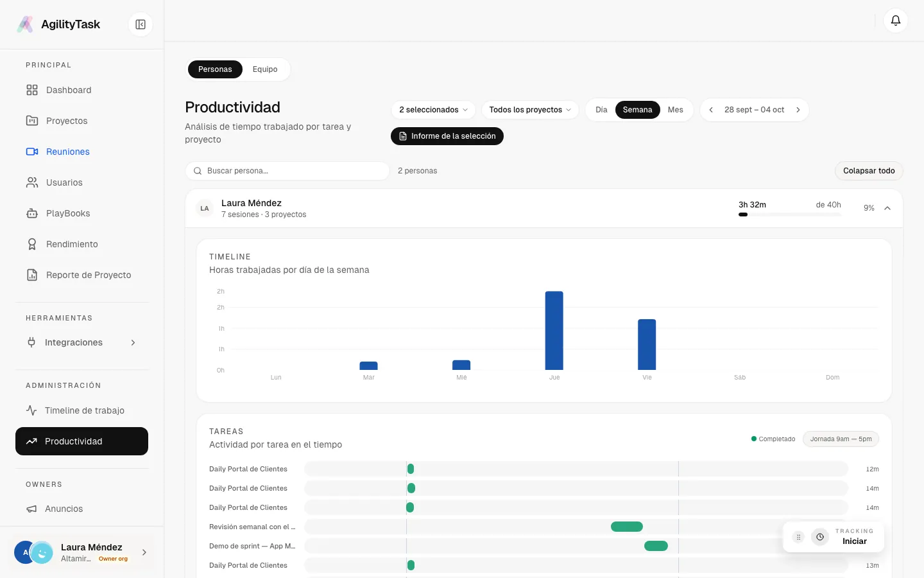This screenshot has width=924, height=578.
Task: Click the Timeline de trabajo activity icon
Action: (31, 410)
